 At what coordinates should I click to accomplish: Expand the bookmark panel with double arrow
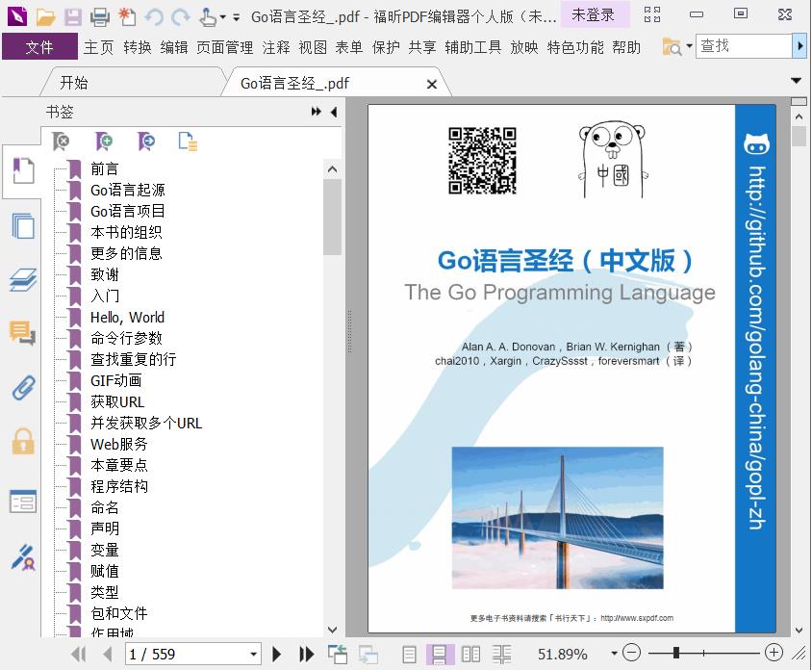tap(316, 112)
